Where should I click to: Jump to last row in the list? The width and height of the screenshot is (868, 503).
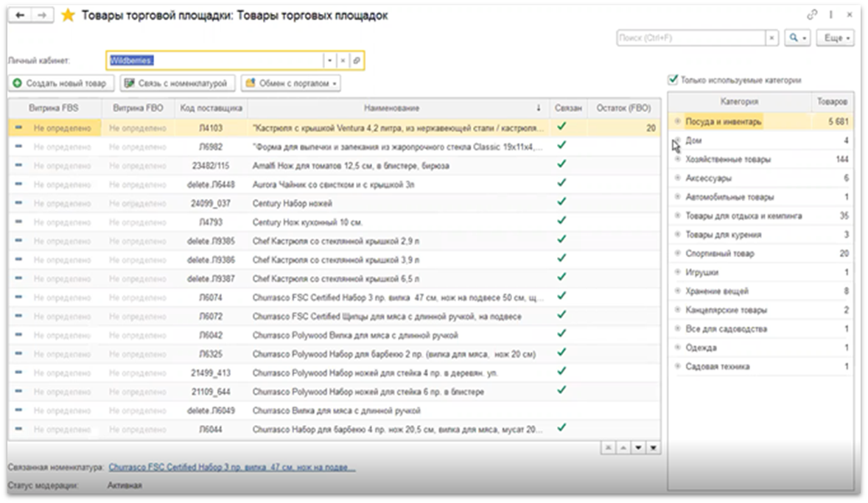(654, 448)
